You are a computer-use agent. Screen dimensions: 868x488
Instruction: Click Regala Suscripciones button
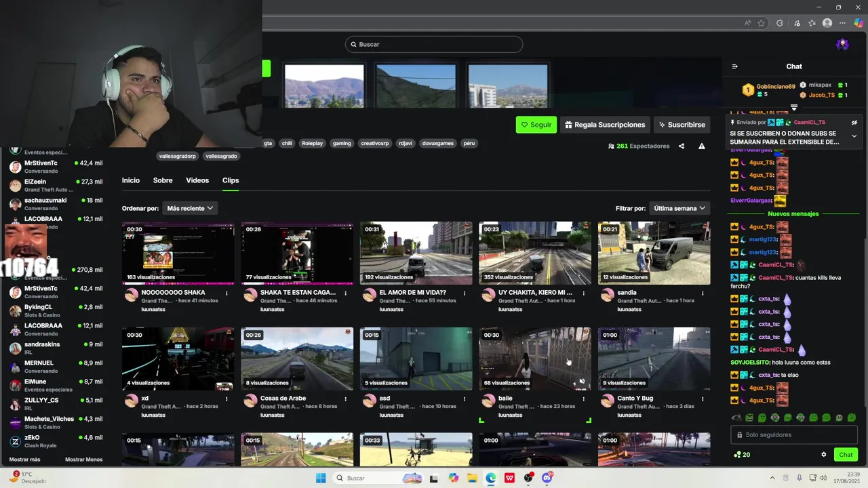pyautogui.click(x=605, y=125)
